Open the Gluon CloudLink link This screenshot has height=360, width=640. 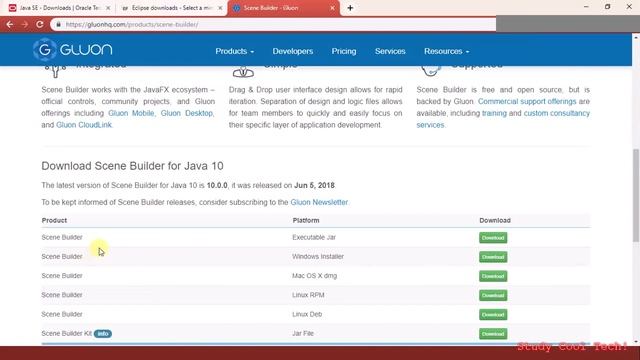(x=84, y=125)
